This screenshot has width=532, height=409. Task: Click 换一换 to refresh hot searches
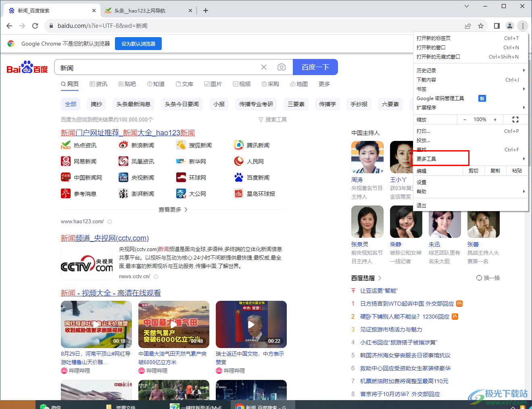[488, 278]
